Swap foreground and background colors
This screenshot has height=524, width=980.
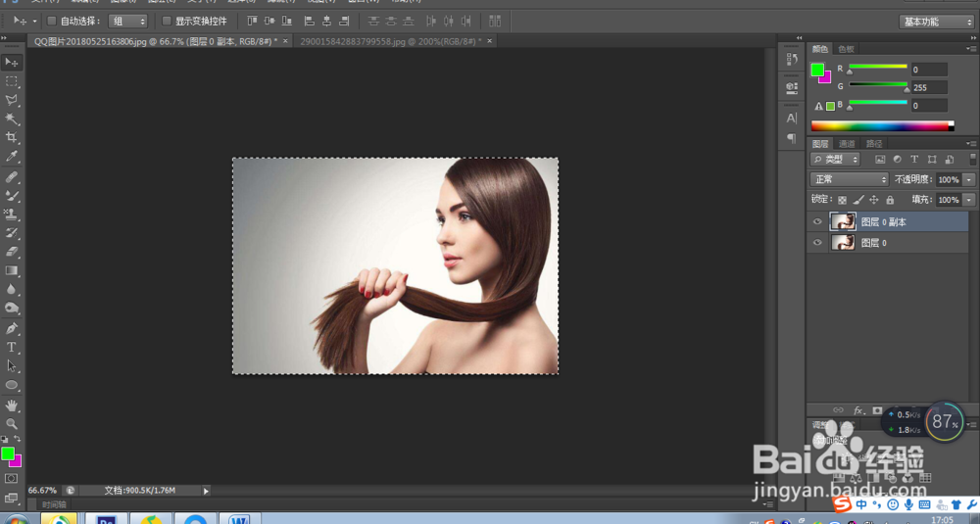coord(18,439)
